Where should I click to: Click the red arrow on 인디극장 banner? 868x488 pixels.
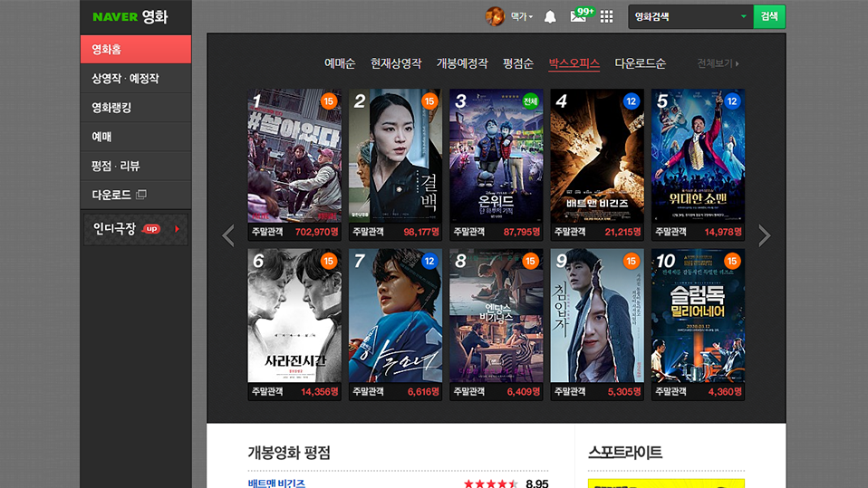click(x=178, y=228)
